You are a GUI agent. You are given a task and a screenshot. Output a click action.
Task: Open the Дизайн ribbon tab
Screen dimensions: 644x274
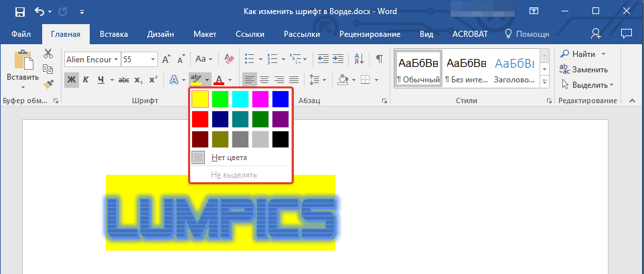[x=161, y=34]
